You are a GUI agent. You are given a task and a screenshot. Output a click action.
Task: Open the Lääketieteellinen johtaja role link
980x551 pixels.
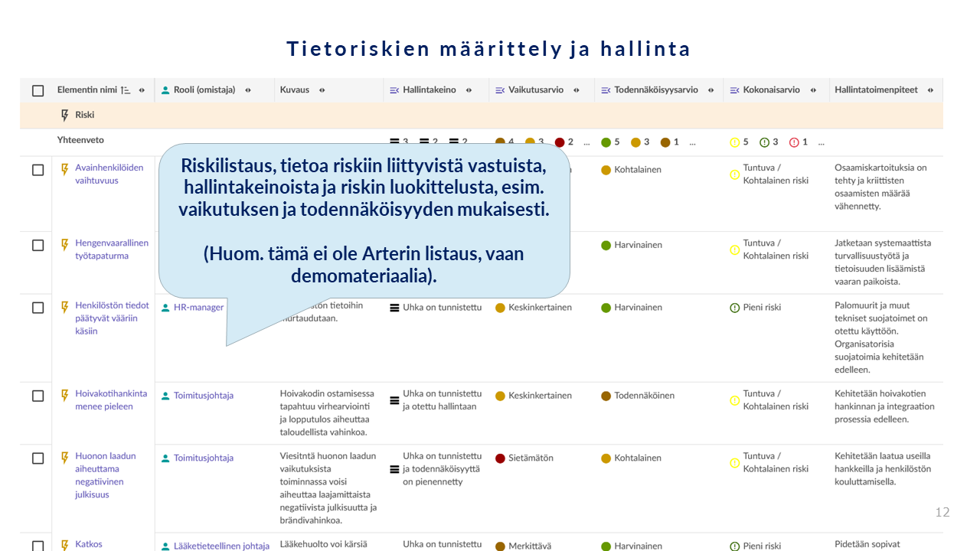[221, 546]
